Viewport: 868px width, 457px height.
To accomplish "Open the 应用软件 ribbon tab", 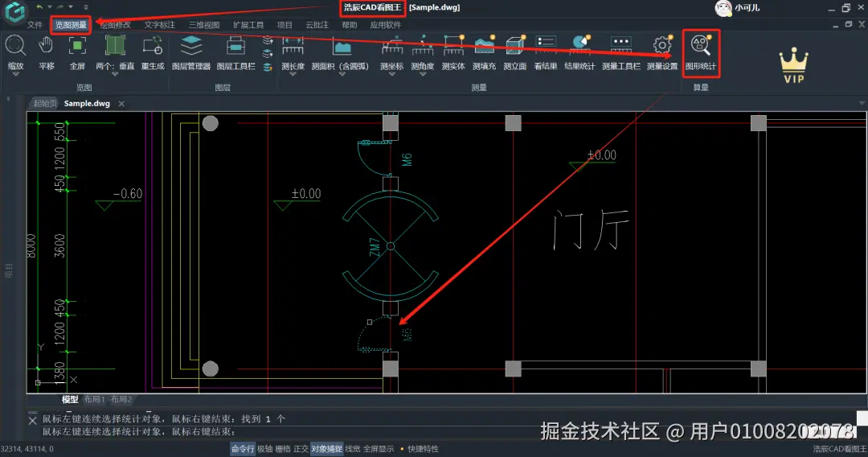I will click(385, 25).
